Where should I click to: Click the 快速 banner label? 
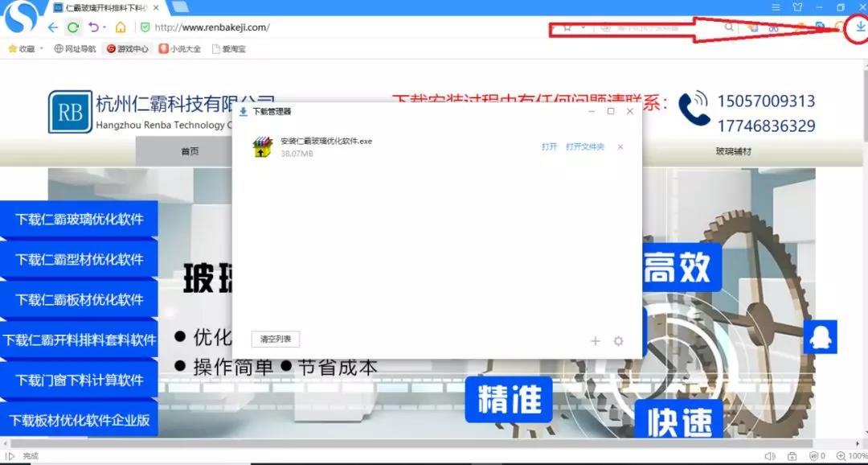point(678,420)
